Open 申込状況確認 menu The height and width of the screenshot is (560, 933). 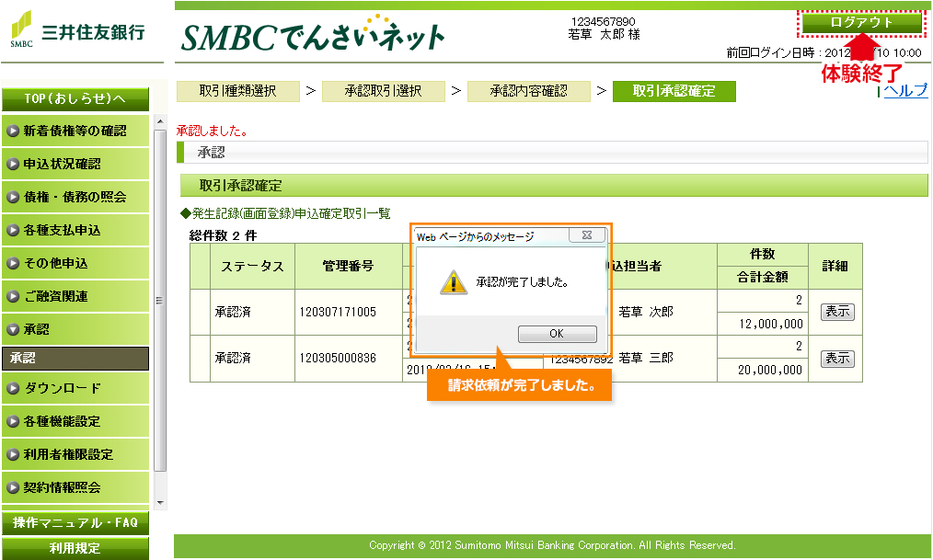click(x=75, y=164)
